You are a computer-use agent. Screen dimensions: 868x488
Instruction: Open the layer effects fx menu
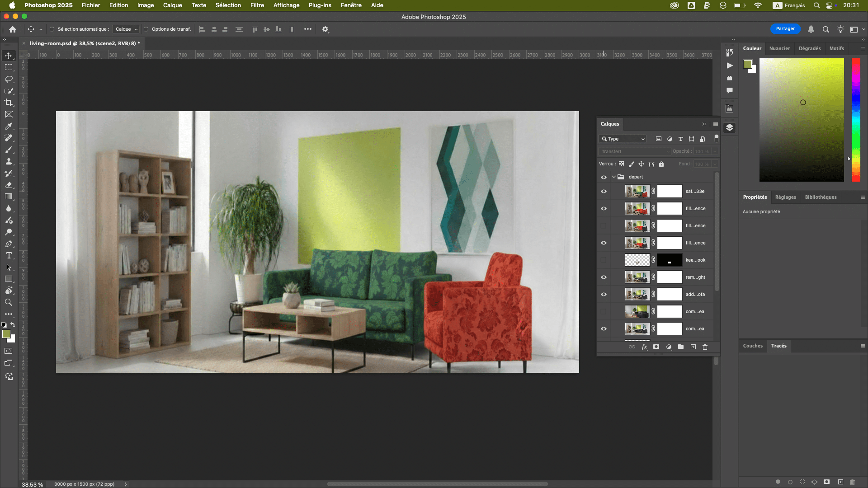tap(644, 347)
